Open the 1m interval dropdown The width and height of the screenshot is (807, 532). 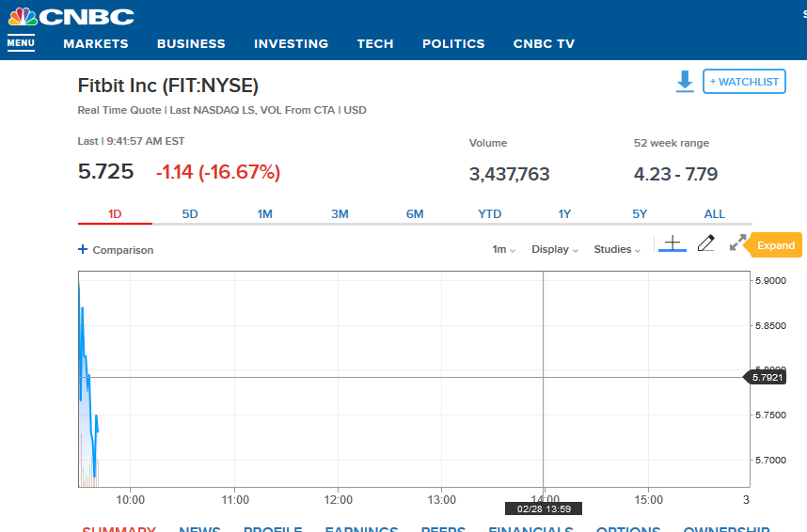[503, 249]
